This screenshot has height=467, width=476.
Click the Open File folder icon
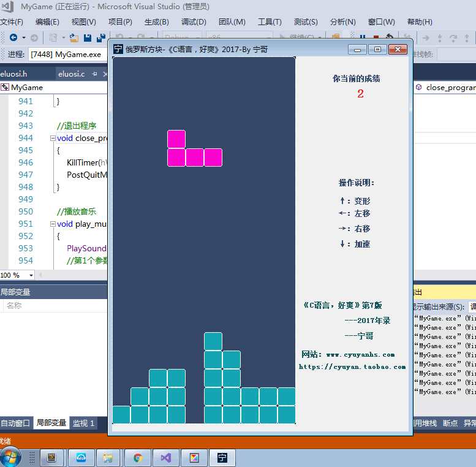74,37
